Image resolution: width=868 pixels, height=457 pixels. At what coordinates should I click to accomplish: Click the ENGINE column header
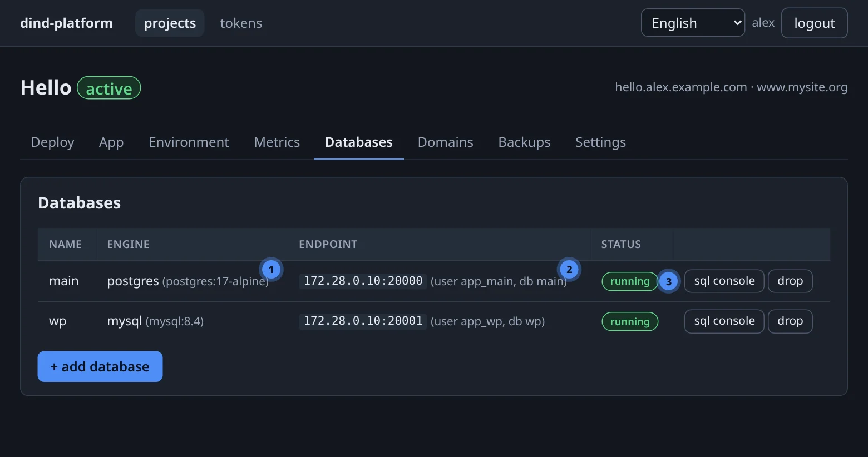(128, 244)
